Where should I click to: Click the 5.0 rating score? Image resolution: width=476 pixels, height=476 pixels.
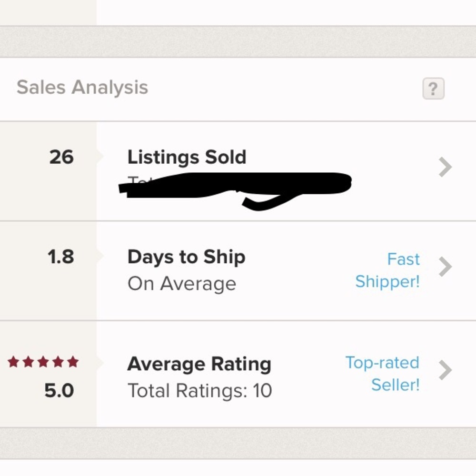(x=59, y=391)
